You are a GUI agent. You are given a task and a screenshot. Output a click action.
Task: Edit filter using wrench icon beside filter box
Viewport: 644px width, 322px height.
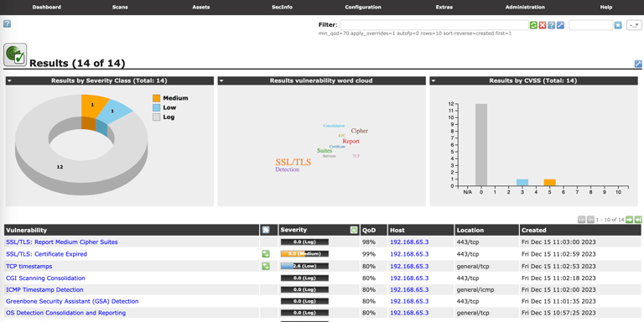tap(561, 25)
